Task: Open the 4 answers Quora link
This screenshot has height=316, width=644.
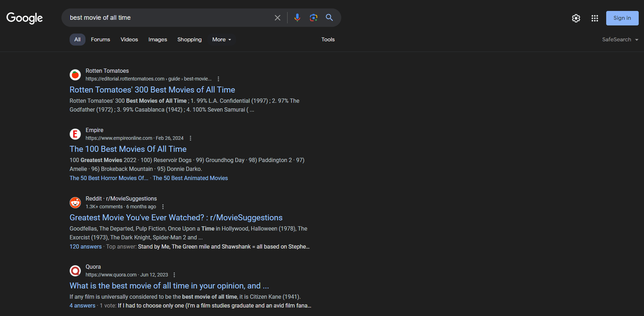Action: 82,305
